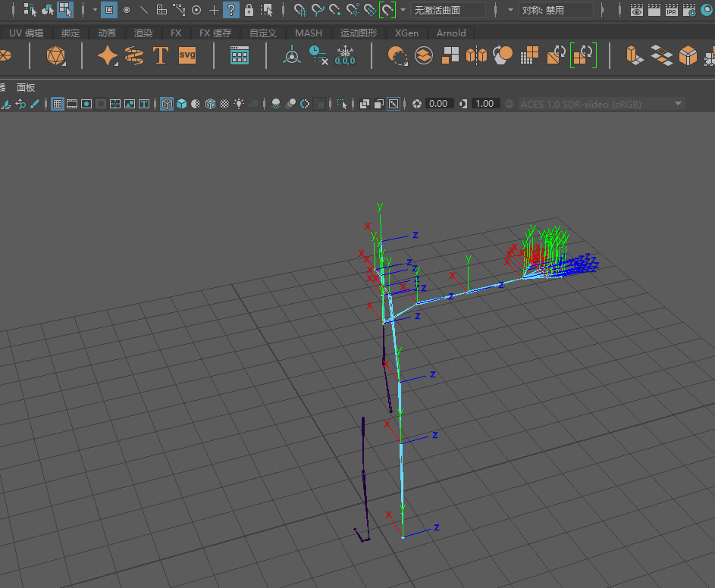Image resolution: width=715 pixels, height=588 pixels.
Task: Click the 无激活曲面 live surface field
Action: (448, 10)
